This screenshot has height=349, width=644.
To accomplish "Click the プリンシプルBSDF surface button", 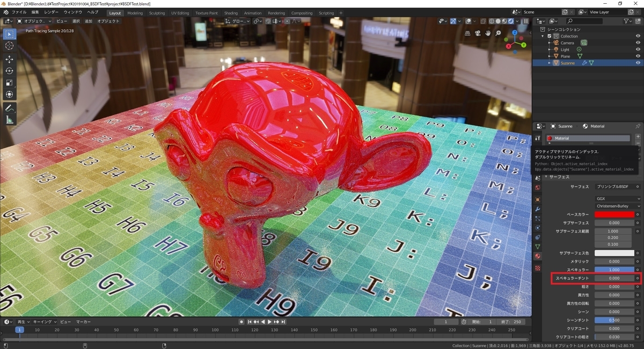I will click(x=613, y=187).
